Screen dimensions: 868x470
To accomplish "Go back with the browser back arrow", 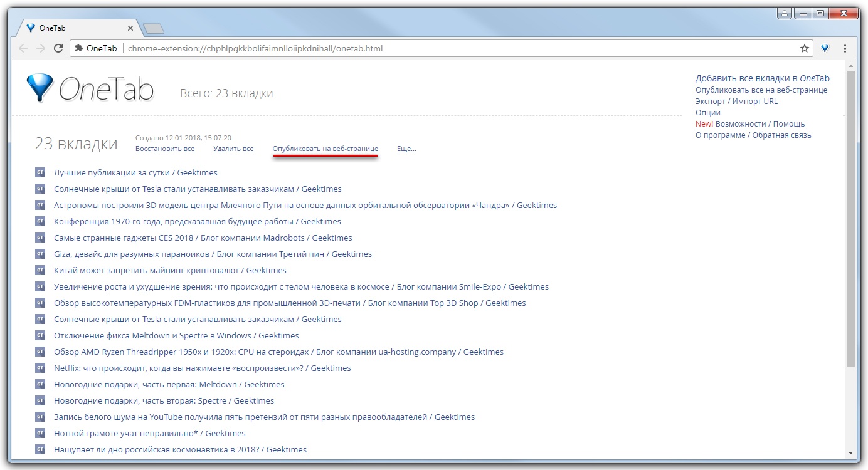I will [x=23, y=48].
